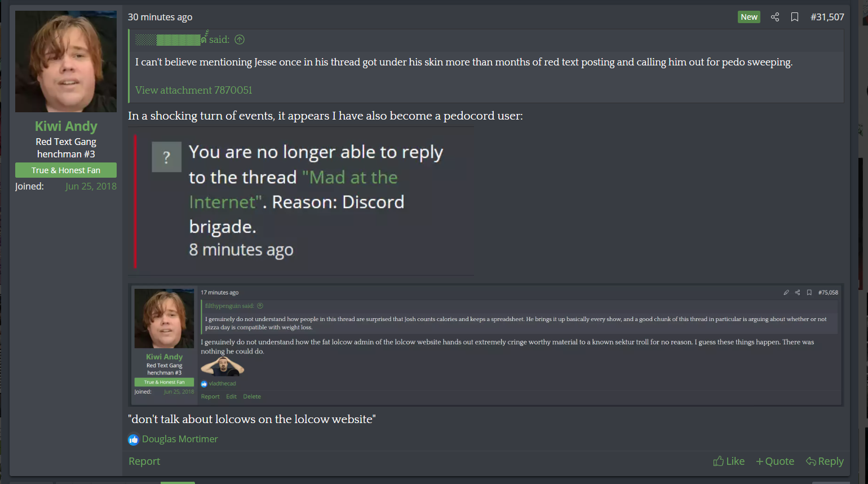Click the True & Honest Fan banner
The image size is (868, 484).
pyautogui.click(x=66, y=170)
